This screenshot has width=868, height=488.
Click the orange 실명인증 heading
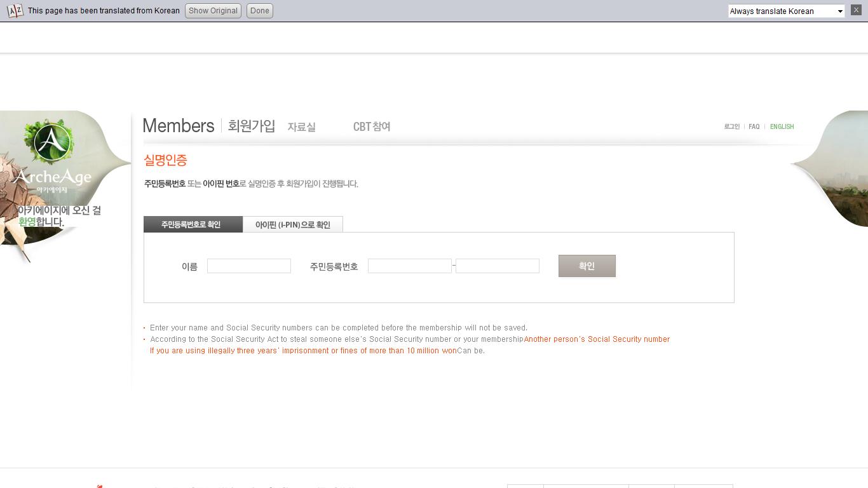pyautogui.click(x=165, y=160)
